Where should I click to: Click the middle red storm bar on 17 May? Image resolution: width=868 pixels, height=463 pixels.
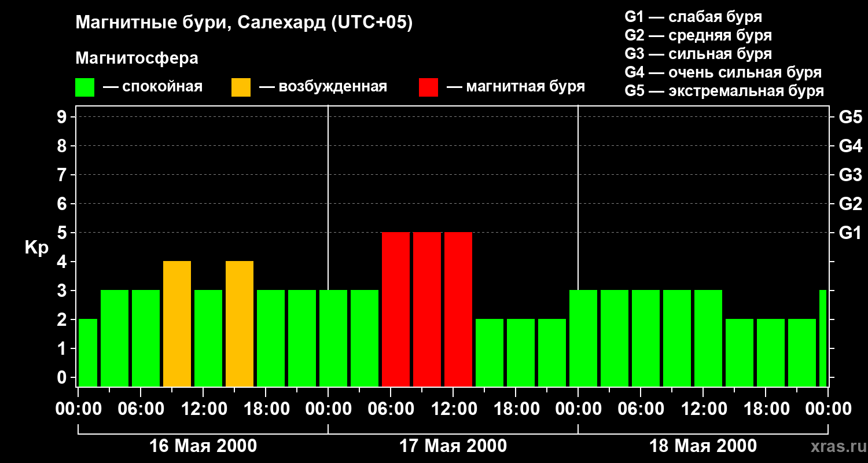pos(427,309)
